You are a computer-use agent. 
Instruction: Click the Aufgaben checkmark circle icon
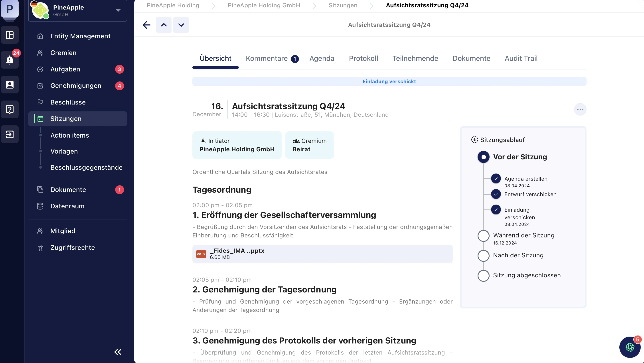coord(40,69)
